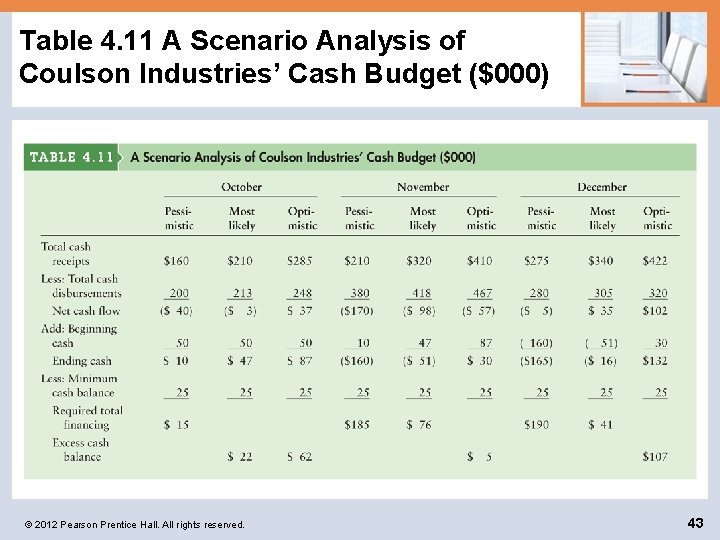The image size is (720, 540).
Task: Select the 'Required total financing' row label
Action: [87, 417]
